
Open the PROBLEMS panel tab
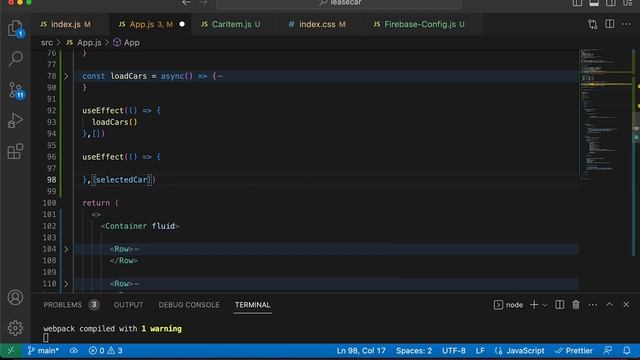[x=62, y=305]
